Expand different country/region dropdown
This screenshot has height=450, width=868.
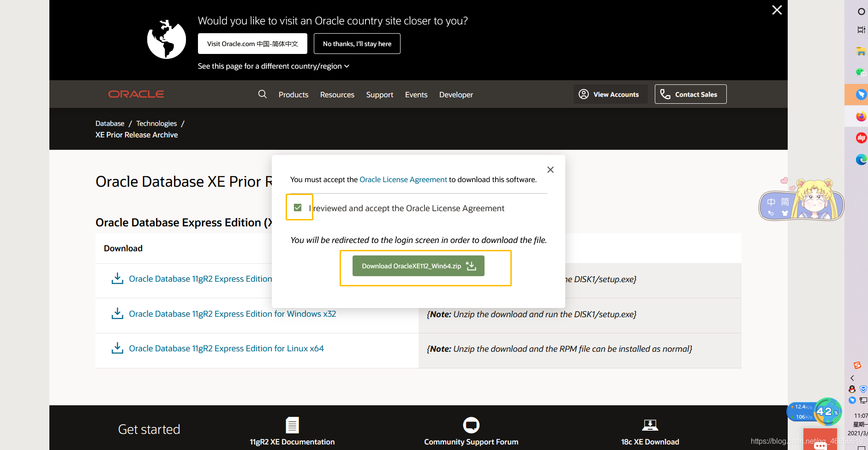click(274, 66)
